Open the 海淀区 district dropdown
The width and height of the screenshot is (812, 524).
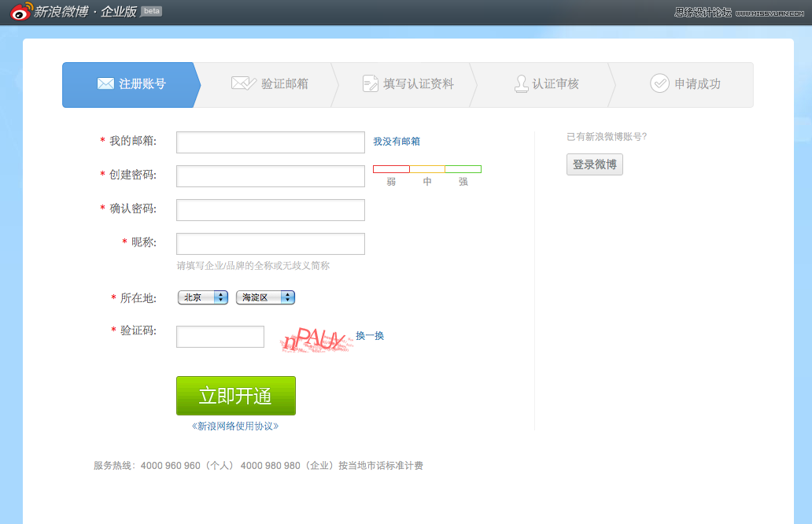coord(265,297)
